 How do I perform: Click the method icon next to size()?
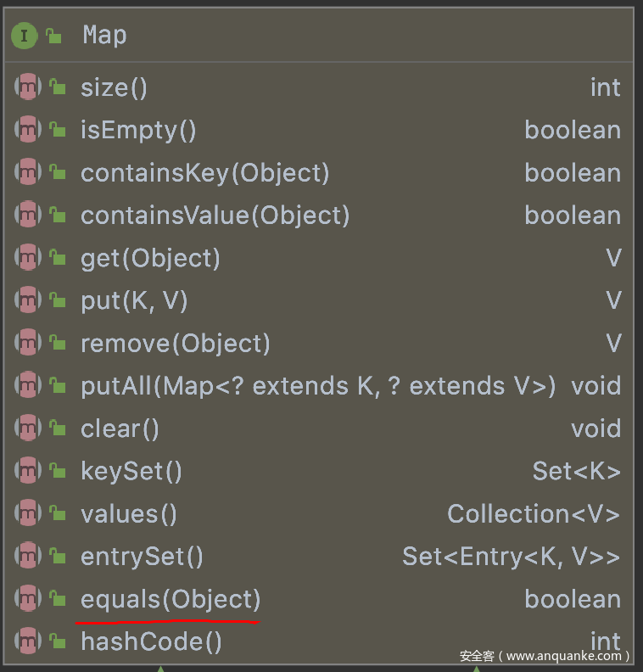28,87
